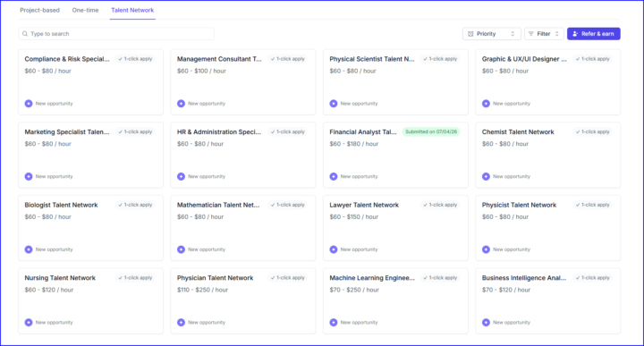Switch to the Project-based tab
This screenshot has height=346, width=644.
pyautogui.click(x=40, y=10)
